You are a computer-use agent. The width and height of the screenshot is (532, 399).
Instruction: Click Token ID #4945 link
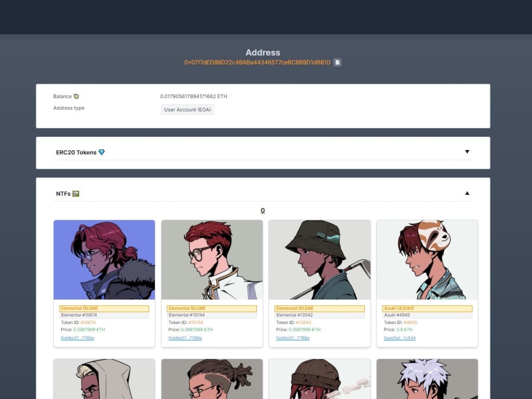[x=410, y=323]
